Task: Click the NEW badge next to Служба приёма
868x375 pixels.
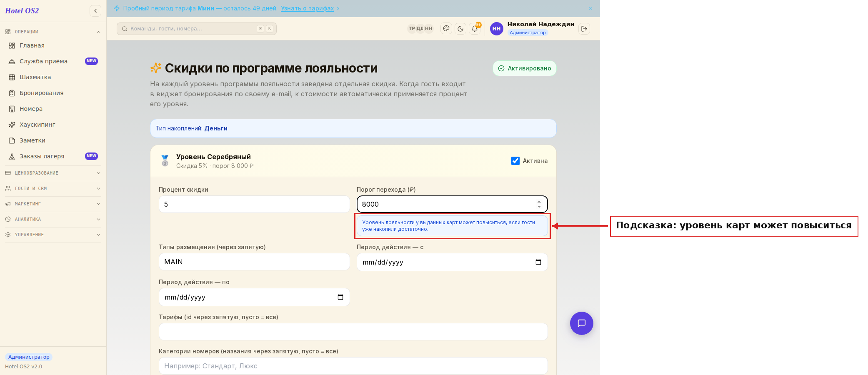Action: tap(91, 61)
